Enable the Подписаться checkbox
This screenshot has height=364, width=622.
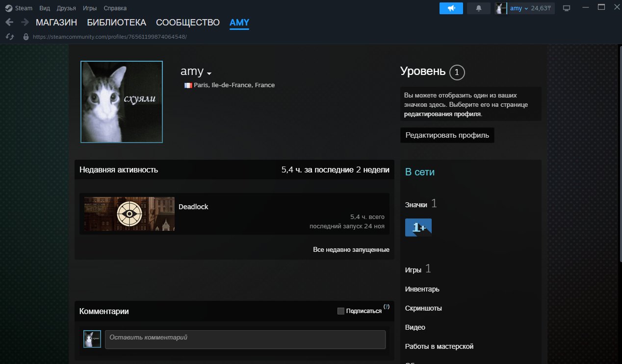[x=341, y=311]
